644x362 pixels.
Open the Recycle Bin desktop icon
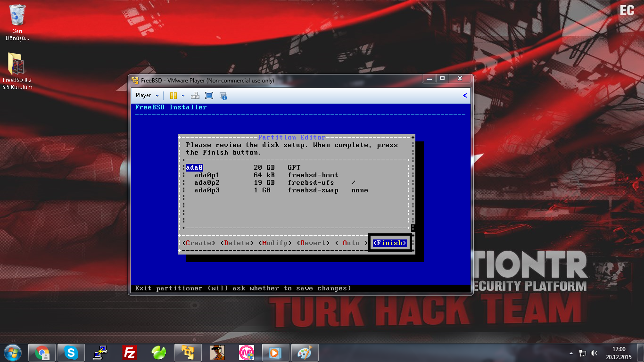click(x=17, y=22)
